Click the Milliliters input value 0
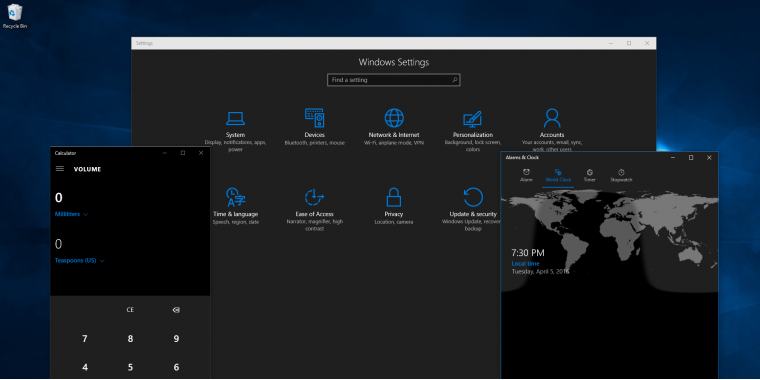Screen dimensions: 760x380 59,198
